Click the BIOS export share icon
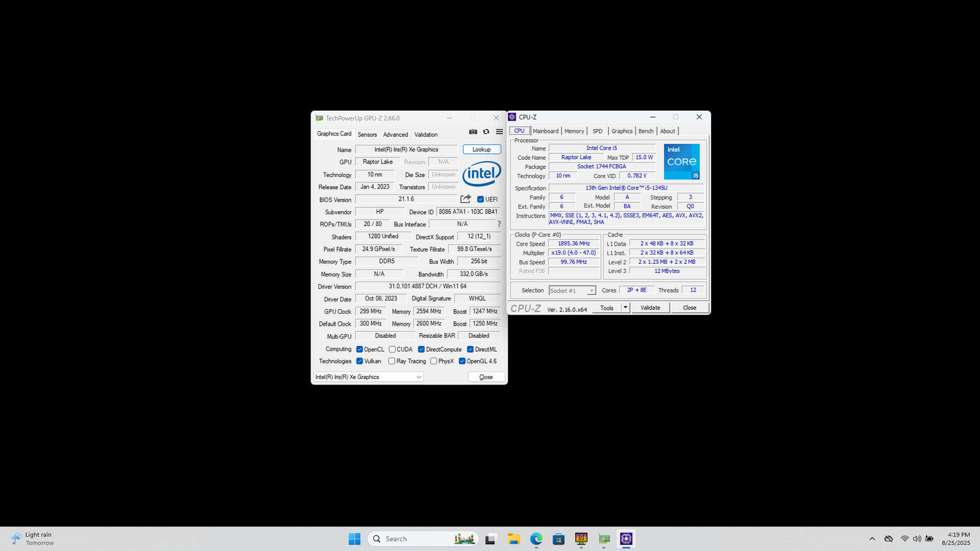Viewport: 980px width, 551px height. pos(466,199)
